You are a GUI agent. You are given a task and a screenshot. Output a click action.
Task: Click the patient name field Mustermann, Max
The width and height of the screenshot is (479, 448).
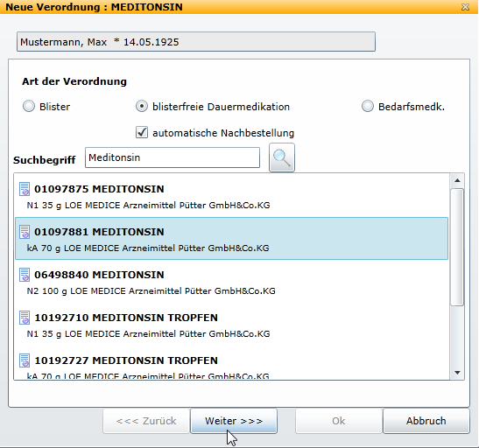[196, 42]
